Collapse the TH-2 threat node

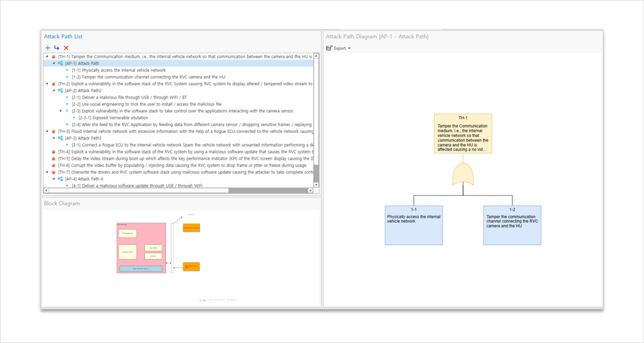click(47, 84)
